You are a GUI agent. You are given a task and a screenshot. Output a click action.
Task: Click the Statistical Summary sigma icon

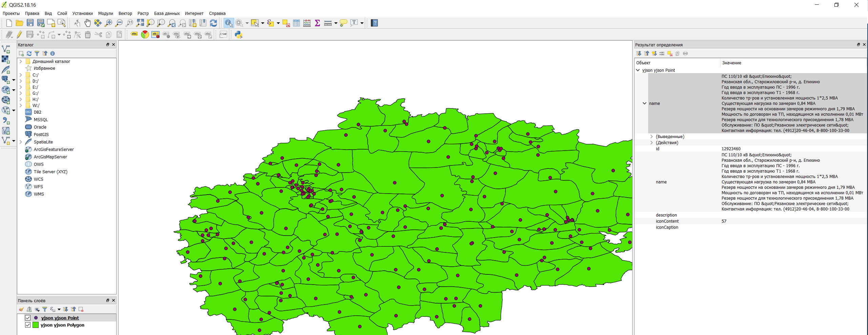pos(317,23)
